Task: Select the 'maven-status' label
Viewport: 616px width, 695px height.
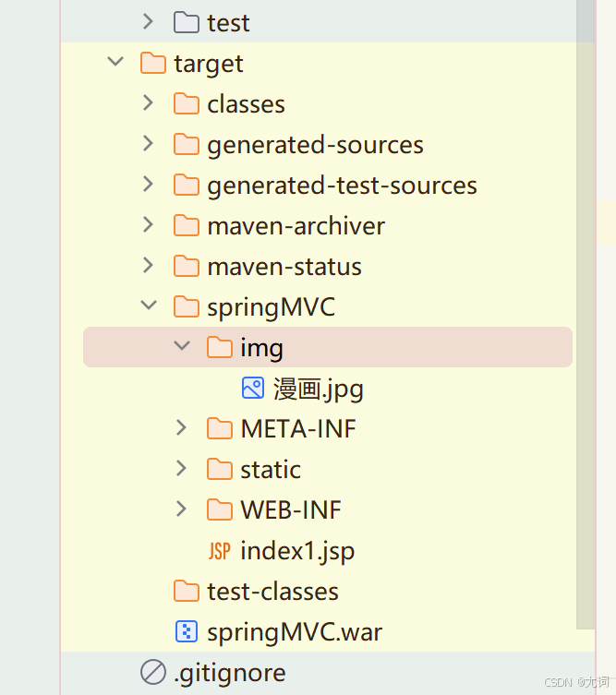Action: click(x=284, y=267)
